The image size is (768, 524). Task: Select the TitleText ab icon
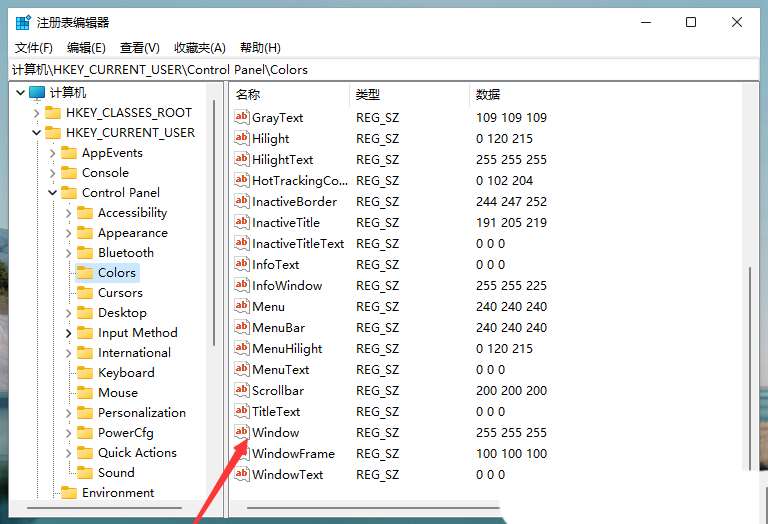(241, 411)
